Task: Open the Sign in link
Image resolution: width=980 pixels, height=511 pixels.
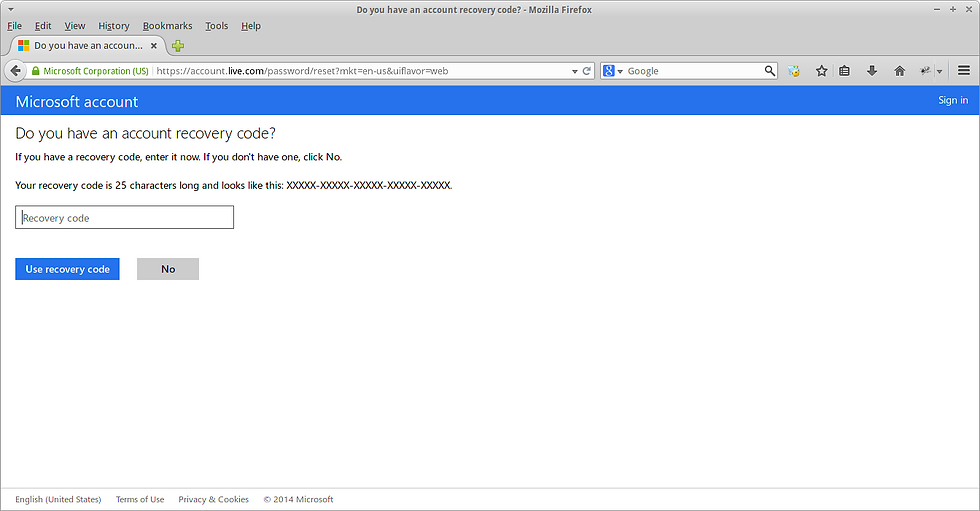Action: (952, 100)
